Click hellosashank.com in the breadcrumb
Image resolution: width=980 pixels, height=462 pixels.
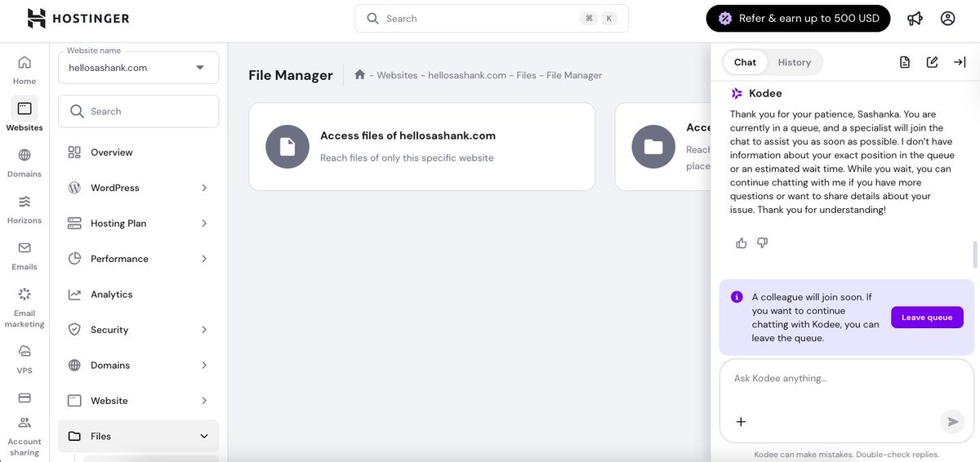click(x=467, y=75)
